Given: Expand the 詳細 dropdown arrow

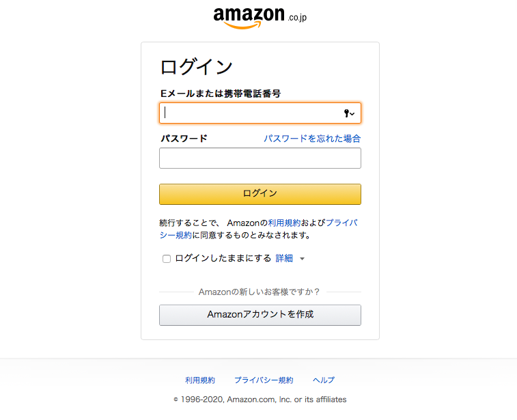Looking at the screenshot, I should pos(302,259).
